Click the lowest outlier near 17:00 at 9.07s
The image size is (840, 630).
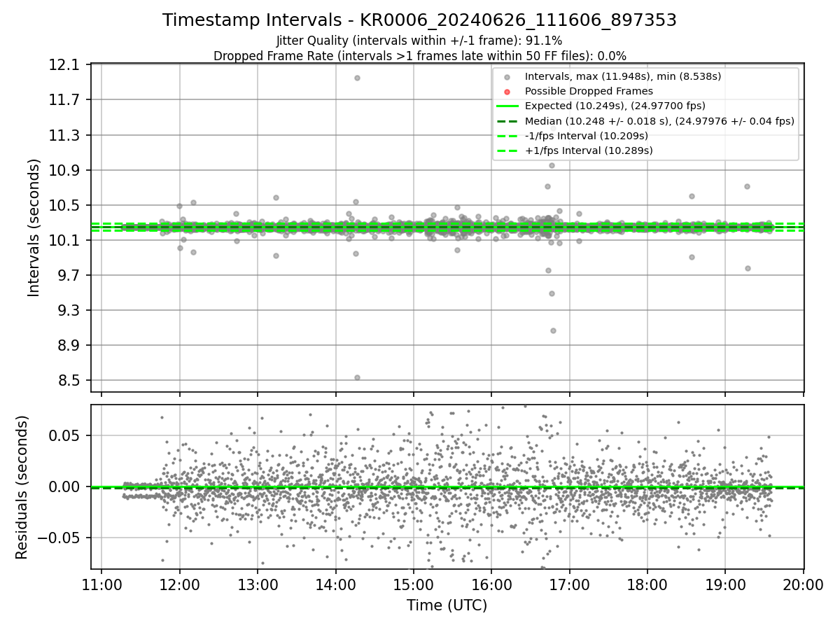(553, 330)
